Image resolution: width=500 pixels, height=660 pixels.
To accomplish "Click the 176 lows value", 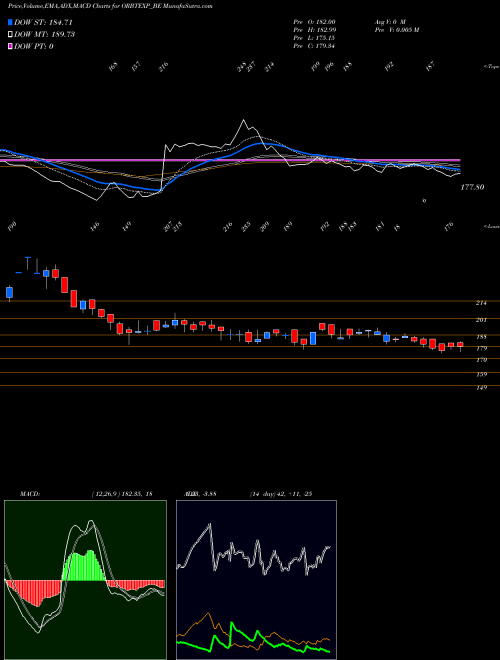I will point(449,227).
